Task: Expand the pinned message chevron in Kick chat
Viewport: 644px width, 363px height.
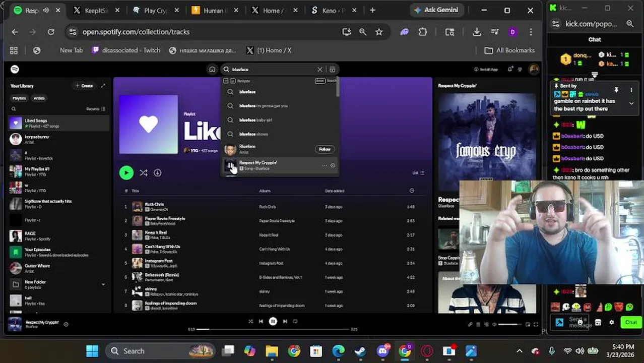Action: point(631,103)
